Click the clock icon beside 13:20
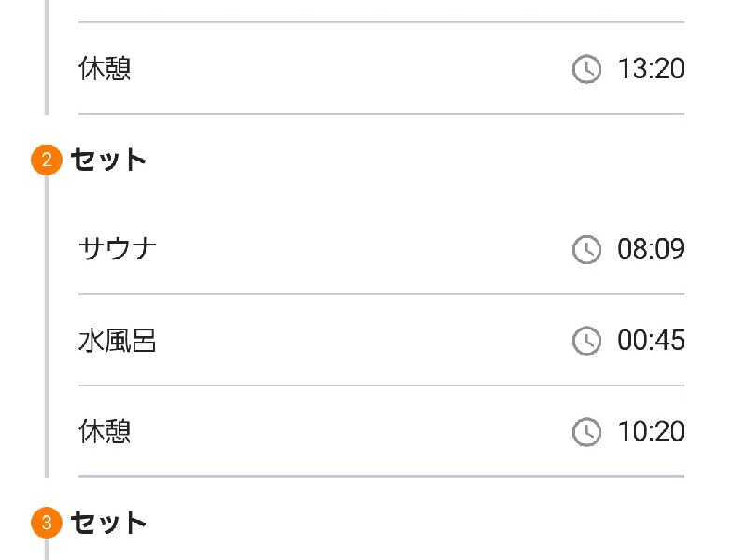 click(x=586, y=69)
